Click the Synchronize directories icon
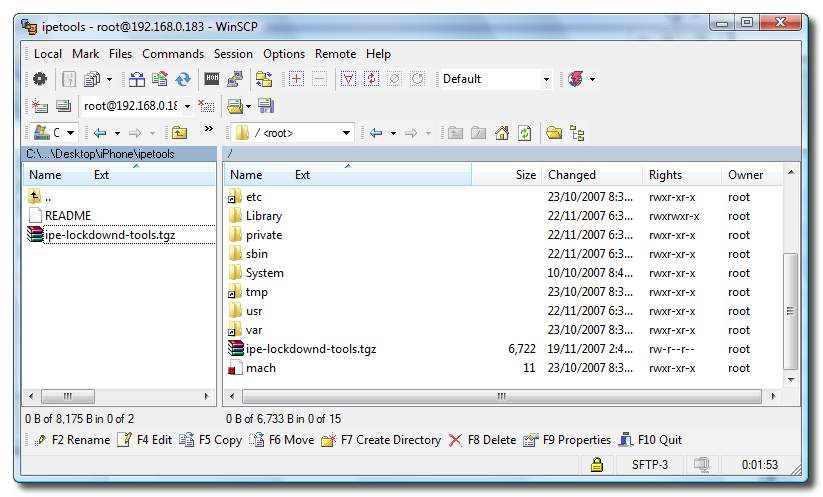Viewport: 823px width, 497px height. 264,79
